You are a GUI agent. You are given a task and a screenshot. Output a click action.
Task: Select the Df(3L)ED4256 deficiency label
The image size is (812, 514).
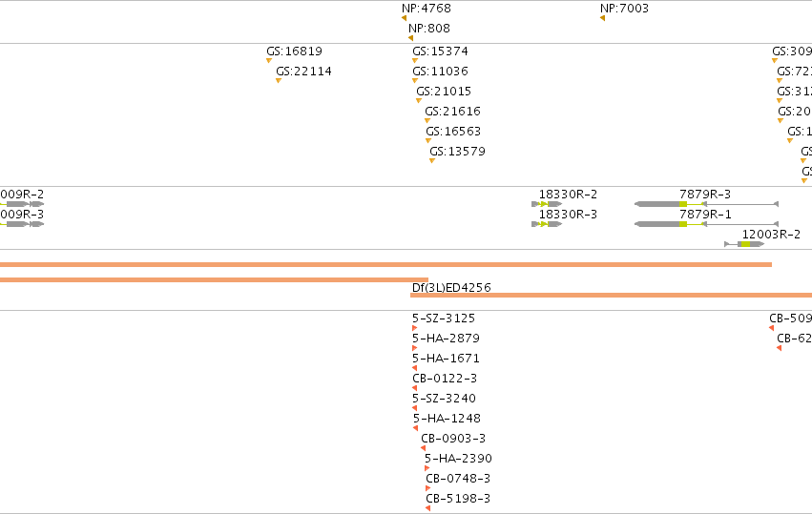(x=451, y=288)
